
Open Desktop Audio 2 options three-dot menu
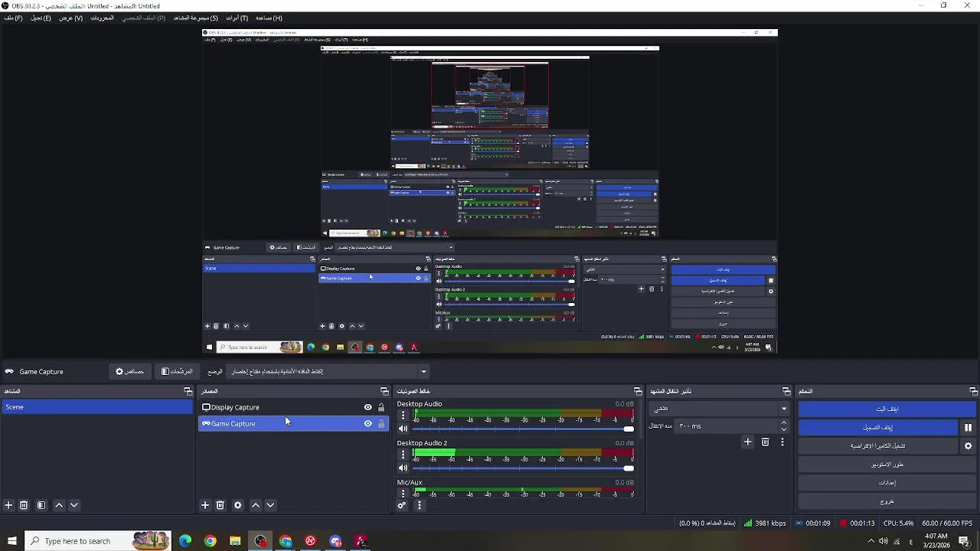pyautogui.click(x=403, y=455)
